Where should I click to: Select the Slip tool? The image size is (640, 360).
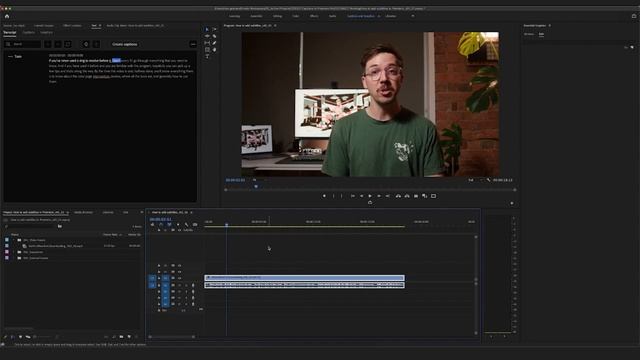[x=207, y=43]
